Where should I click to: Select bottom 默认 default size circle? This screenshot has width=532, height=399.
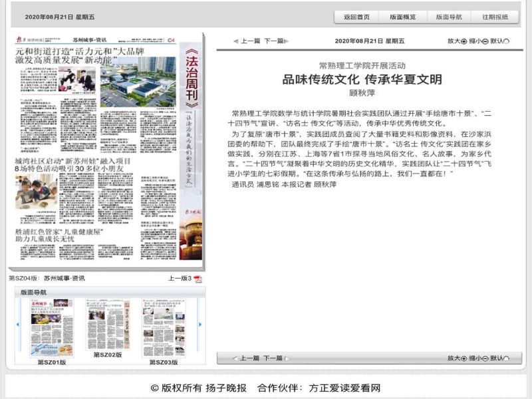click(507, 358)
